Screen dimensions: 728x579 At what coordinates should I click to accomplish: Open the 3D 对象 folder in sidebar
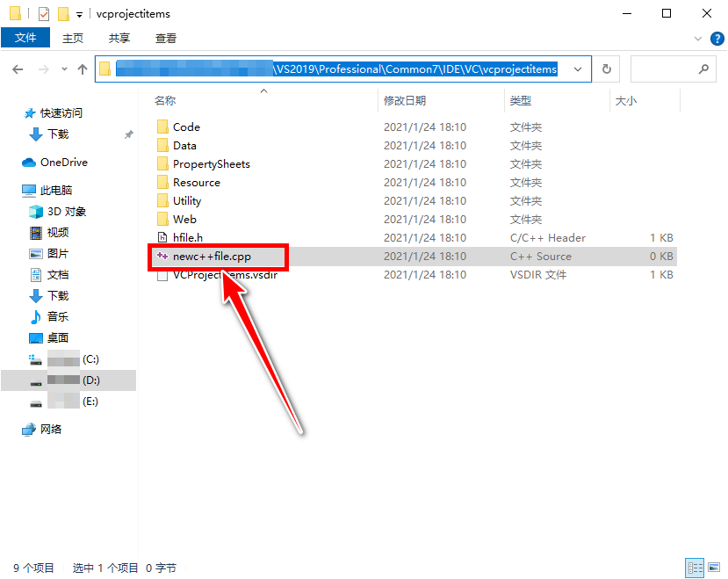pyautogui.click(x=66, y=212)
